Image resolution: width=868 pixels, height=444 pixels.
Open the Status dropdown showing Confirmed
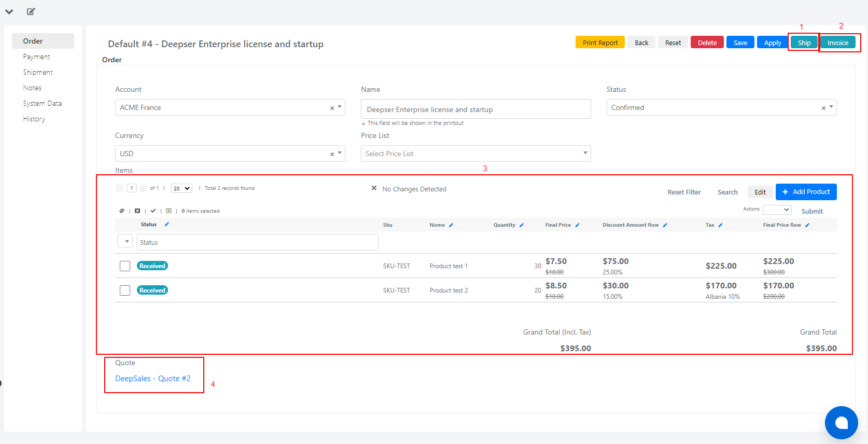coord(722,107)
